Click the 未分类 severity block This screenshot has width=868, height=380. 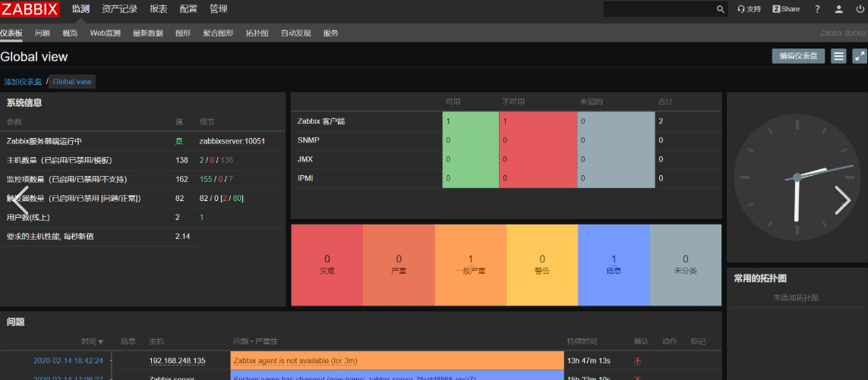pyautogui.click(x=685, y=265)
